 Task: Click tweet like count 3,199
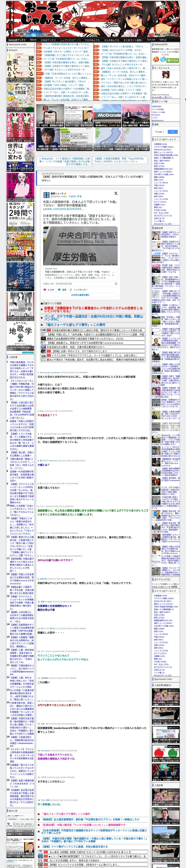coord(51,289)
